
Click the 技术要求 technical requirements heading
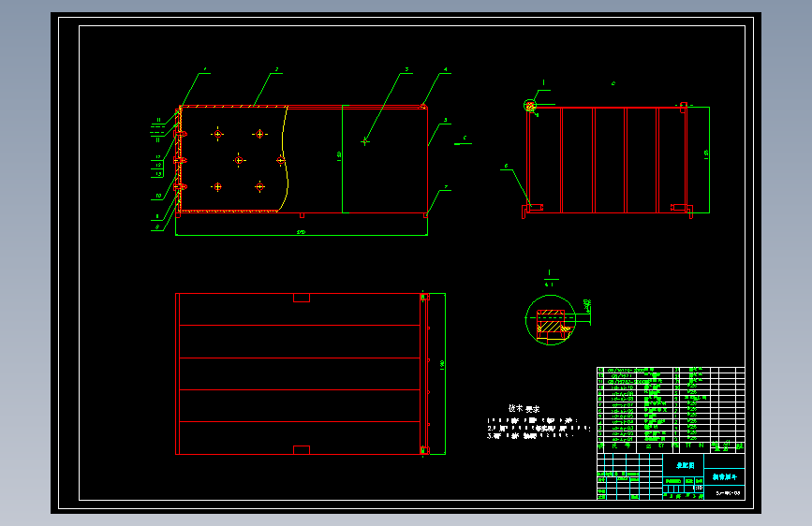click(524, 408)
